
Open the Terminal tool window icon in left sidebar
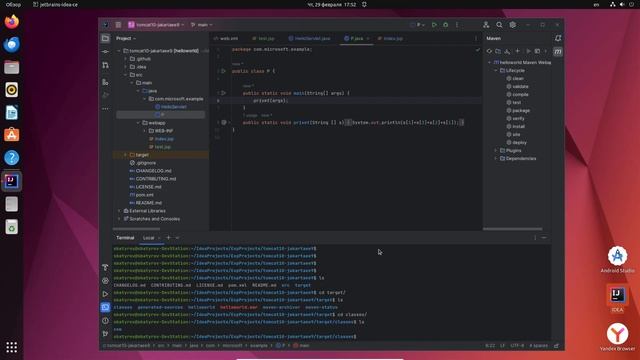(105, 307)
